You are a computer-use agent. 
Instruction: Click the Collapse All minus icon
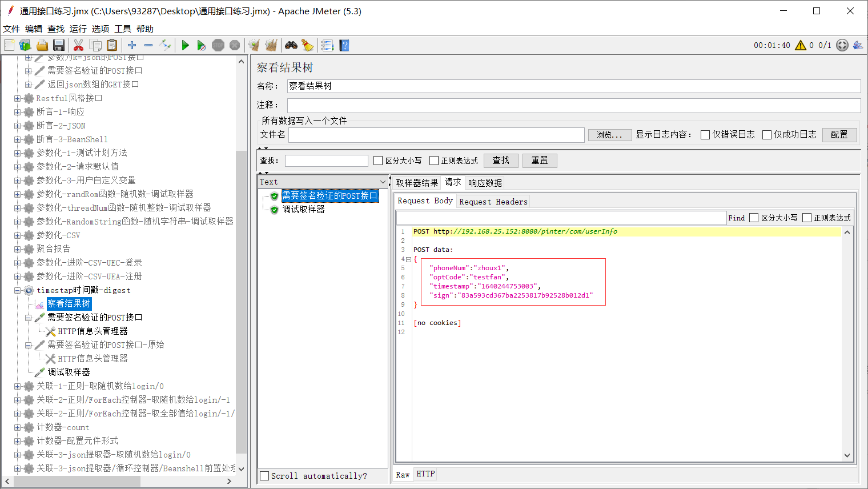tap(148, 45)
